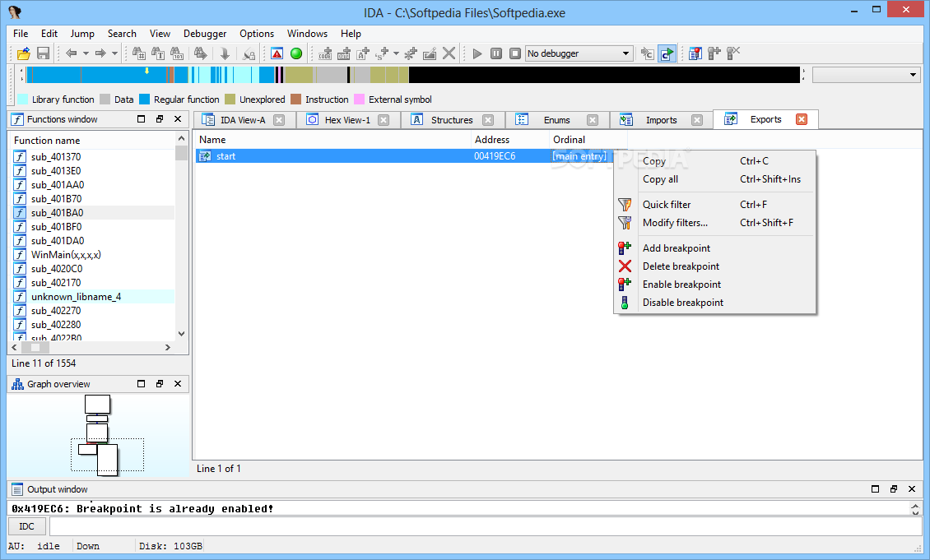Sort exports by the Address column header
This screenshot has height=560, width=930.
(510, 140)
